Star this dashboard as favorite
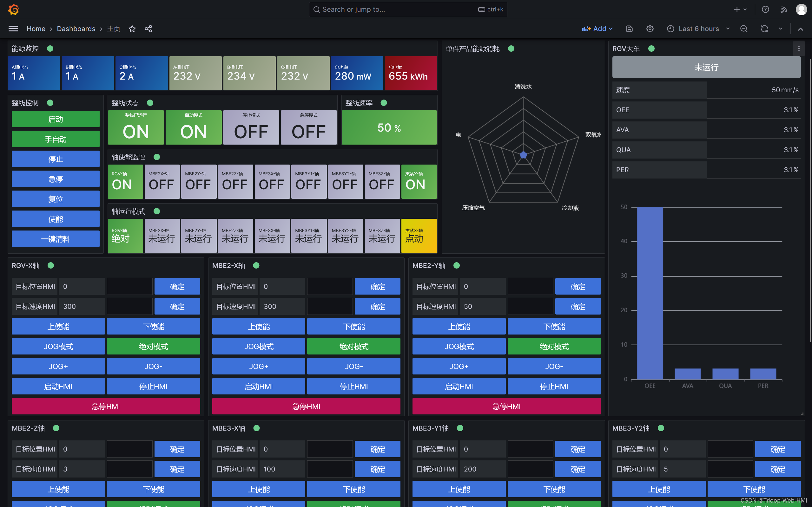 [x=132, y=29]
